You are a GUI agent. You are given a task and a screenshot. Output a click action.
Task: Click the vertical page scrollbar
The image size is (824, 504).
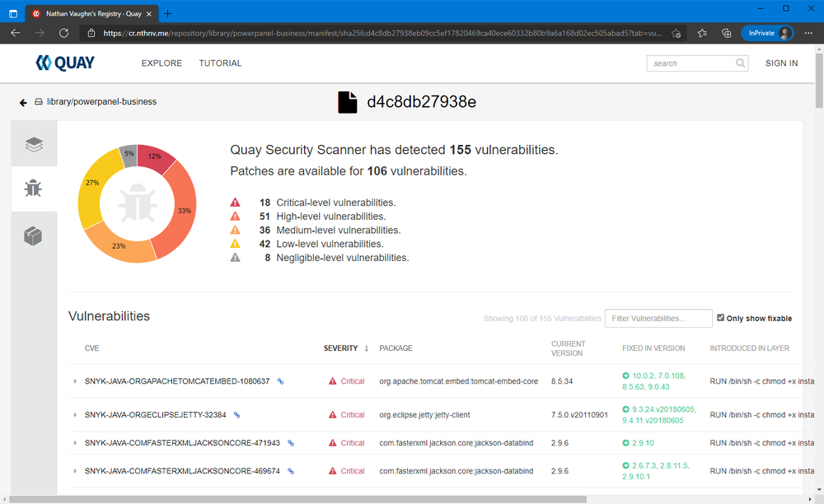coord(819,80)
